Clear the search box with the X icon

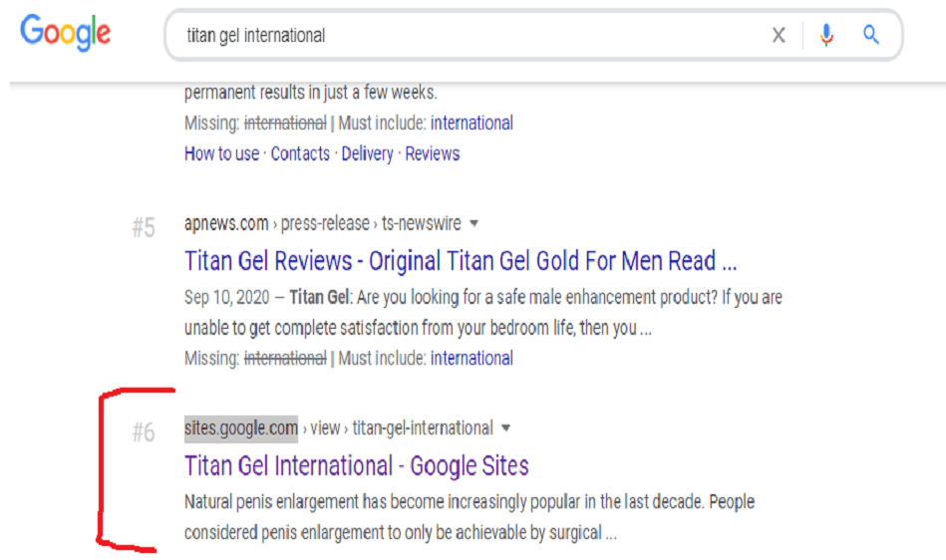[779, 36]
